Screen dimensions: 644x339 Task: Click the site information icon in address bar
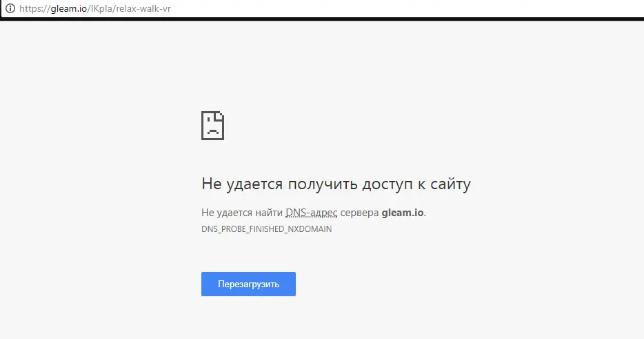pyautogui.click(x=10, y=8)
